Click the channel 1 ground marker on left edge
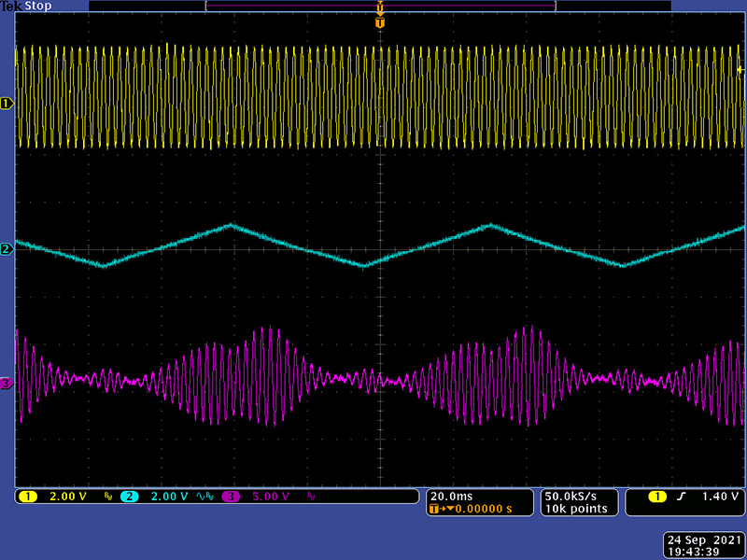 click(7, 104)
